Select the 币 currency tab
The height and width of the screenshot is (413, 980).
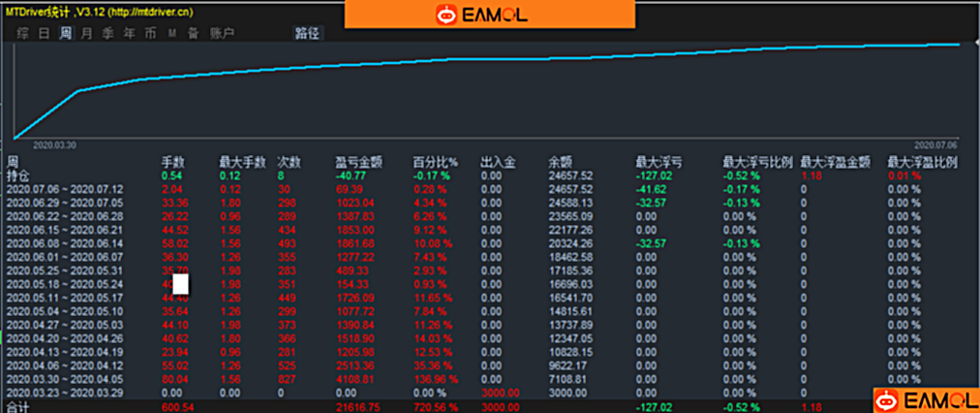(x=150, y=33)
